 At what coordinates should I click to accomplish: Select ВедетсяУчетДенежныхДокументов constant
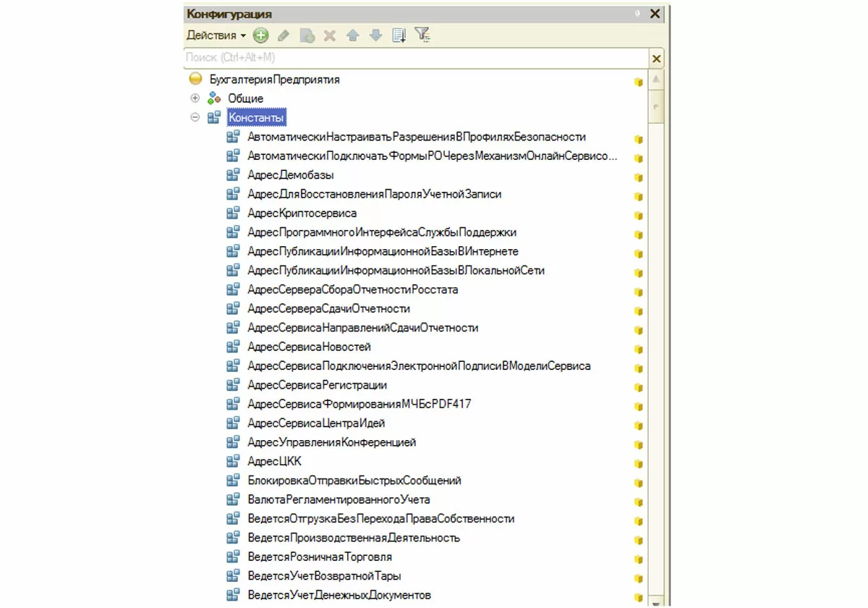tap(339, 595)
